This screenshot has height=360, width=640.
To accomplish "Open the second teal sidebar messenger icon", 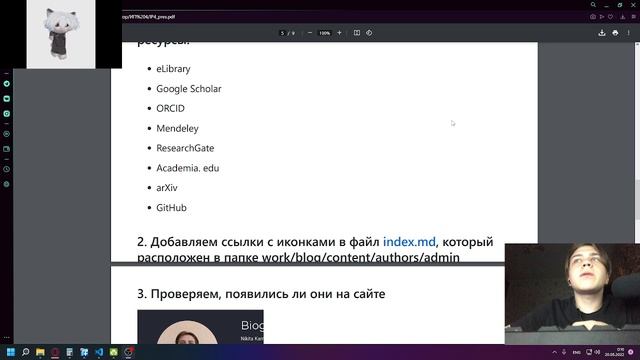I will [x=7, y=99].
